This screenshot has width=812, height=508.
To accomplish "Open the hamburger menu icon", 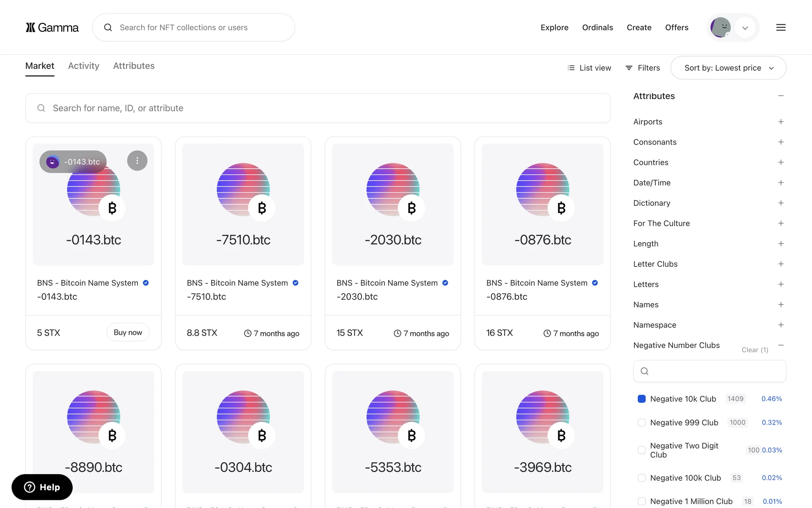I will (x=781, y=28).
